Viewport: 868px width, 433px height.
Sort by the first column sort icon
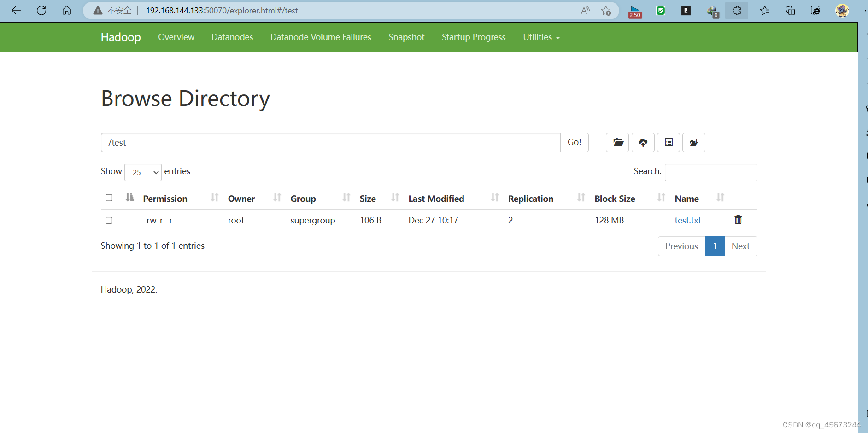click(130, 198)
